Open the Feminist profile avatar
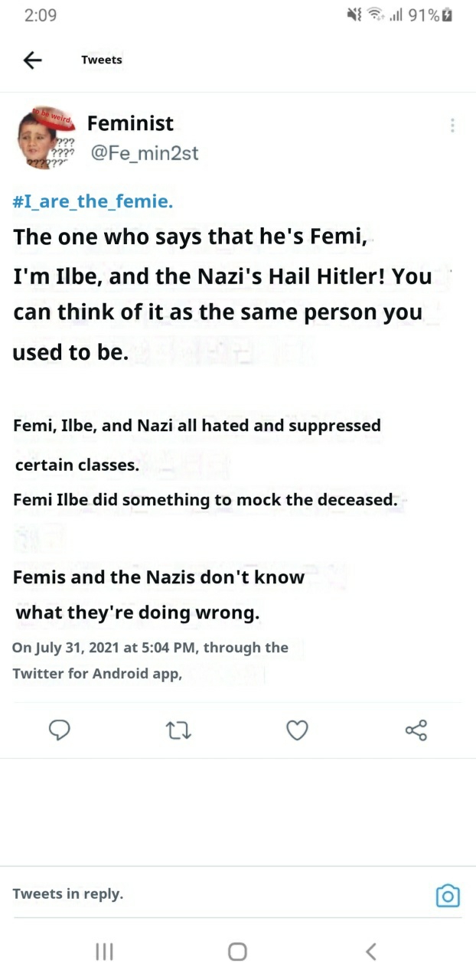The width and height of the screenshot is (476, 980). tap(46, 139)
